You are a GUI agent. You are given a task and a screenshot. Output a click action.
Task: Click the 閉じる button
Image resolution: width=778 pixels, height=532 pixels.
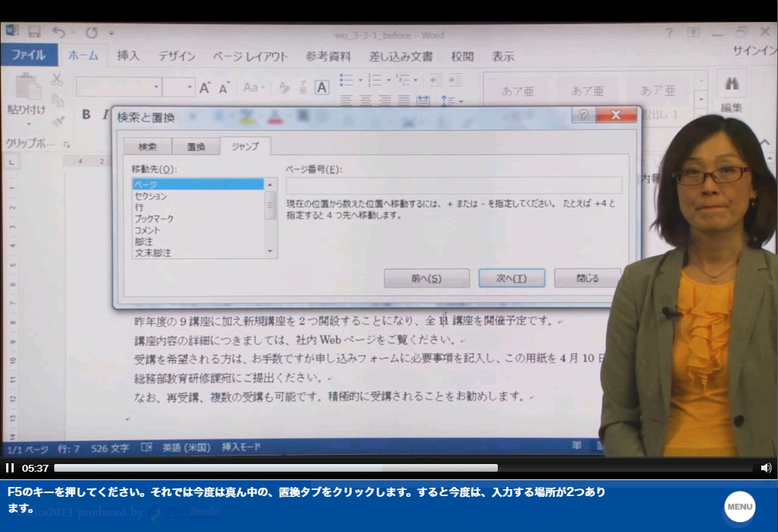(x=587, y=278)
